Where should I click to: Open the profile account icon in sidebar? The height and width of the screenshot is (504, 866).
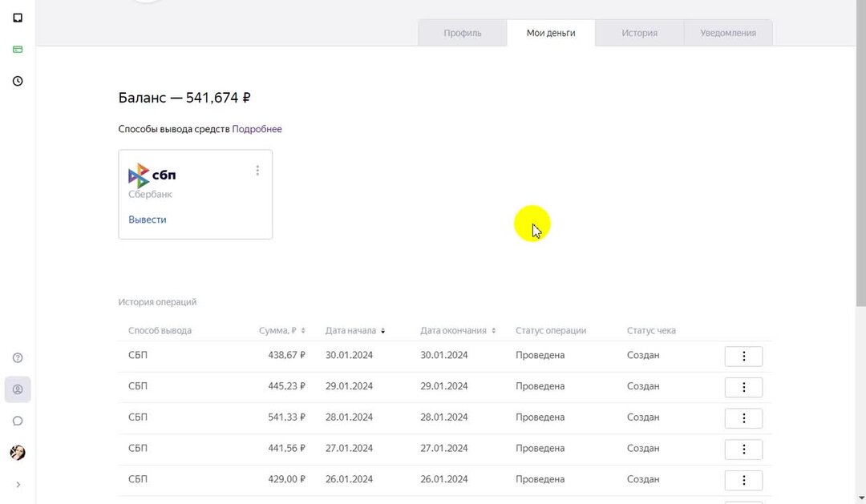pos(18,389)
